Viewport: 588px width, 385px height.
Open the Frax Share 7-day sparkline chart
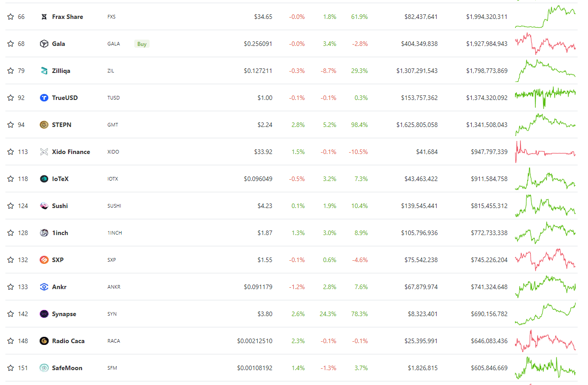click(545, 17)
